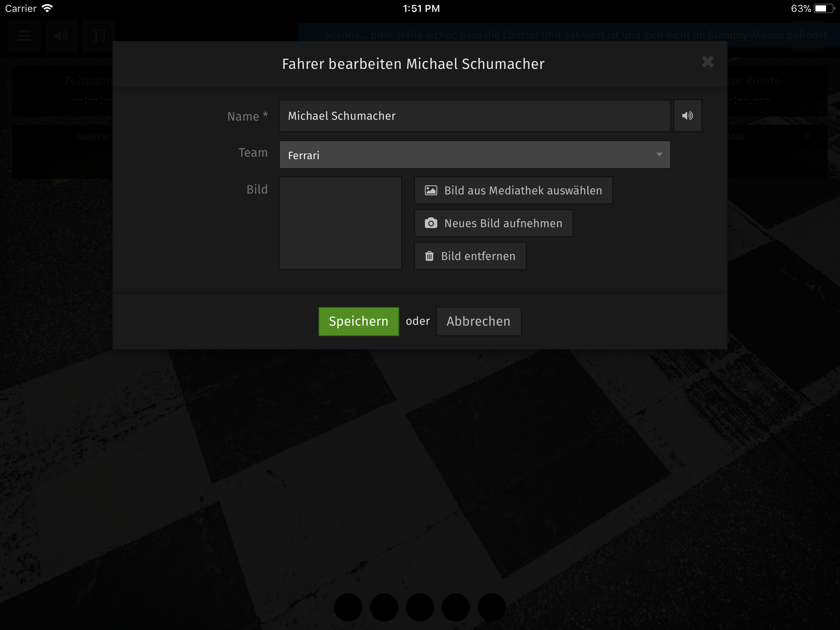
Task: Tap the Team dropdown arrow
Action: point(659,155)
